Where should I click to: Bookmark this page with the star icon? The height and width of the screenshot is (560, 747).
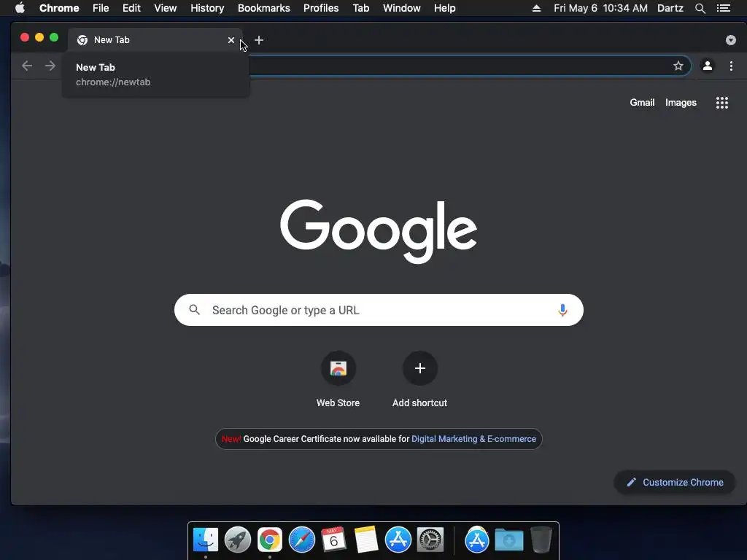678,66
